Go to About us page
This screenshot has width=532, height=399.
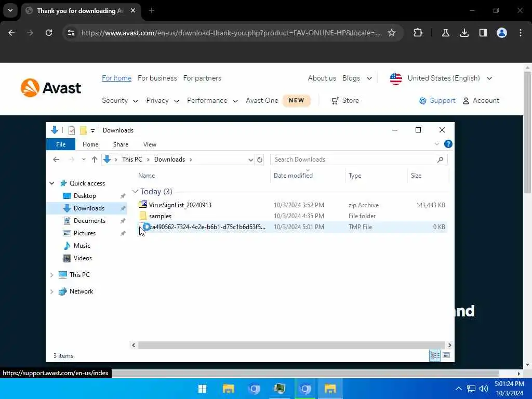[322, 78]
